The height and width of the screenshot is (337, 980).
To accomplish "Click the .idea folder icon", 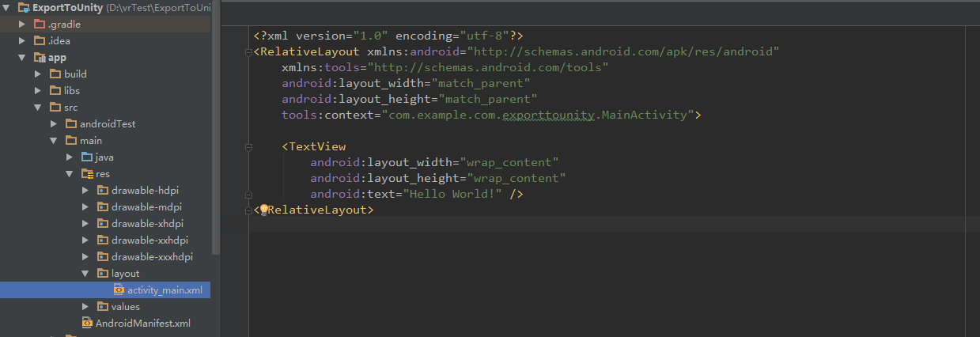I will pos(40,40).
